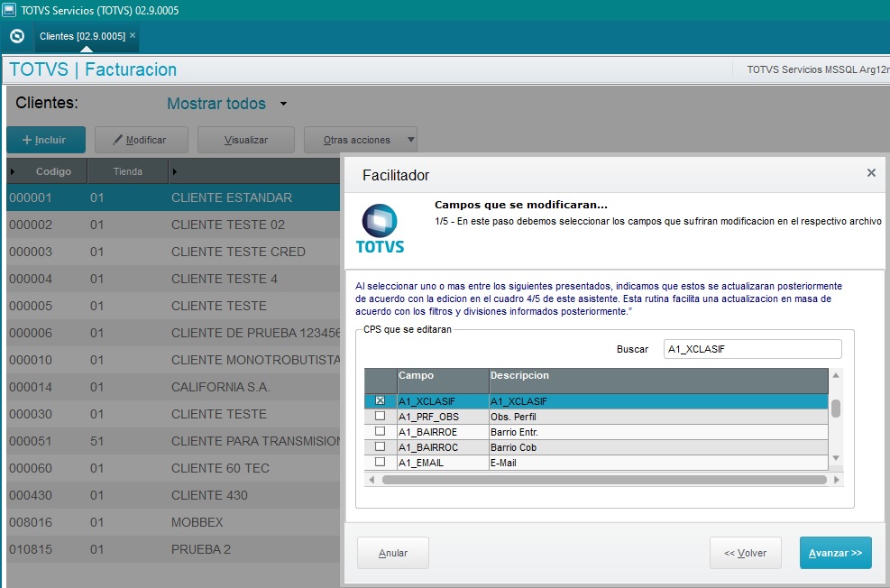Select the CLIENTE TESTE 02 row
This screenshot has width=890, height=588.
173,225
